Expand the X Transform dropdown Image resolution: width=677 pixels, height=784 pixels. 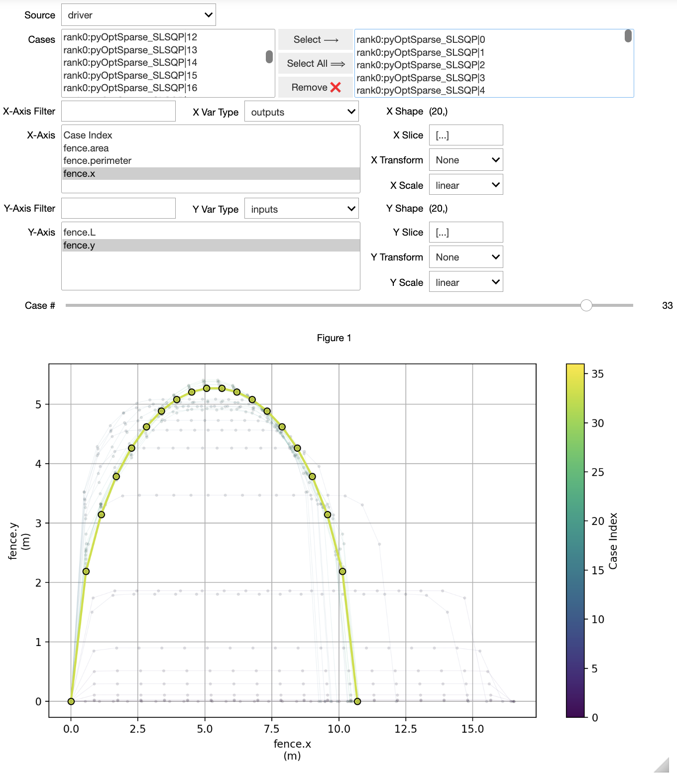click(x=466, y=160)
